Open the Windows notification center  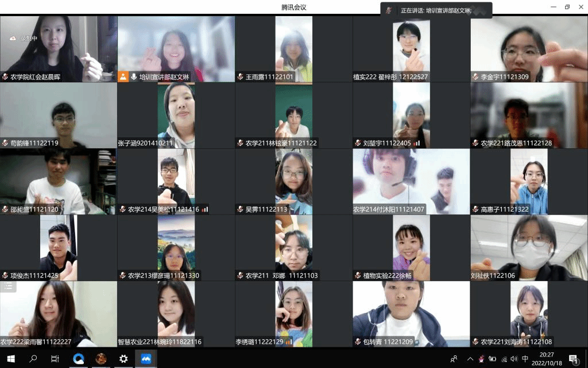coord(573,359)
